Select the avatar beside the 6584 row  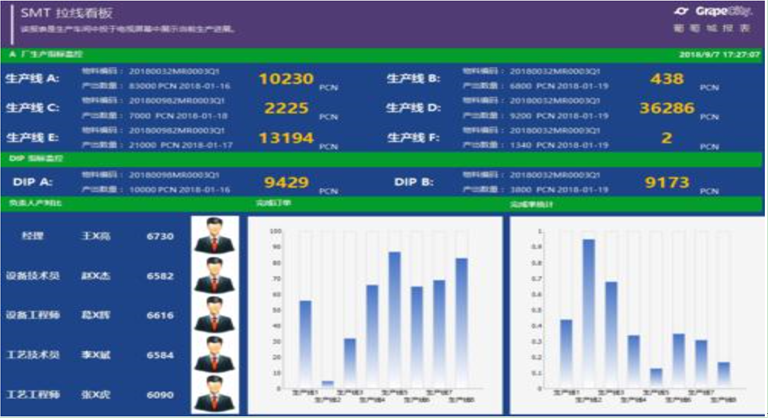(x=215, y=354)
